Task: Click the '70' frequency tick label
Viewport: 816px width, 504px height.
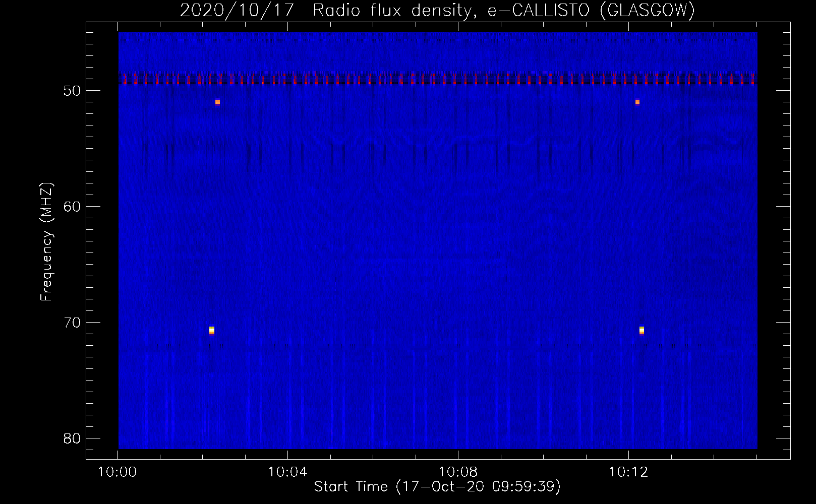Action: click(x=72, y=323)
